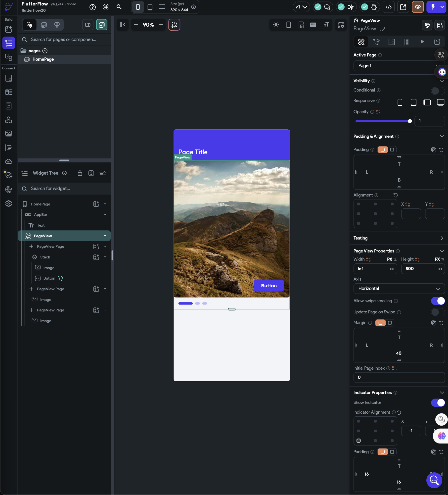
Task: Open the Actions tab in properties panel
Action: 376,42
